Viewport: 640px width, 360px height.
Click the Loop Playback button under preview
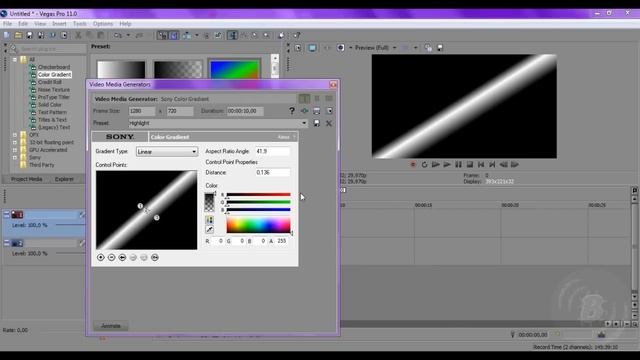[424, 164]
